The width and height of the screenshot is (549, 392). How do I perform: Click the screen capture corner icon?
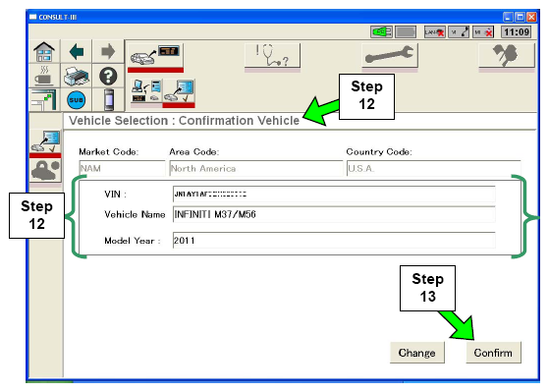pos(44,100)
